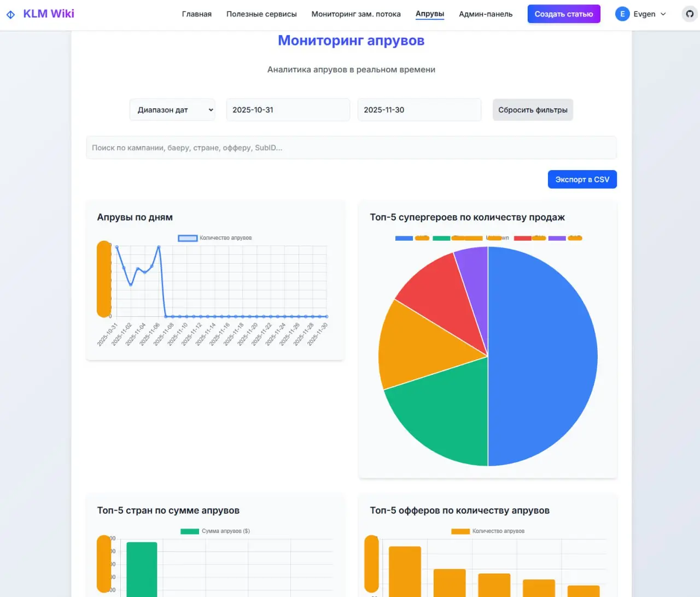Toggle the green legend swatch of pie chart

[441, 238]
